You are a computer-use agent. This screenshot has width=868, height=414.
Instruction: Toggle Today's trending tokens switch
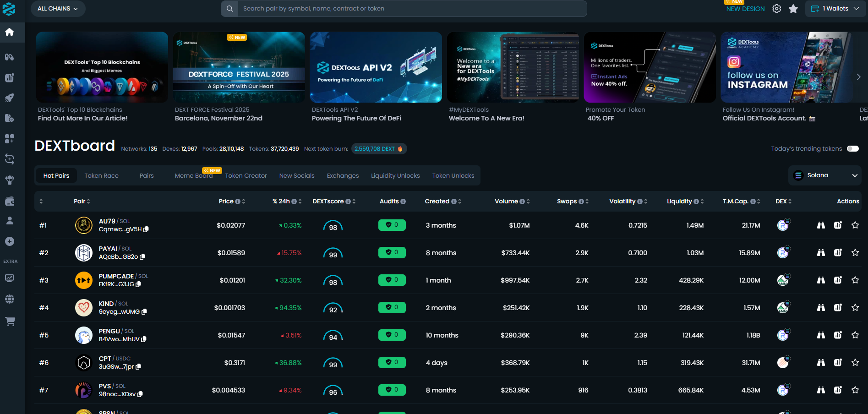pos(852,149)
